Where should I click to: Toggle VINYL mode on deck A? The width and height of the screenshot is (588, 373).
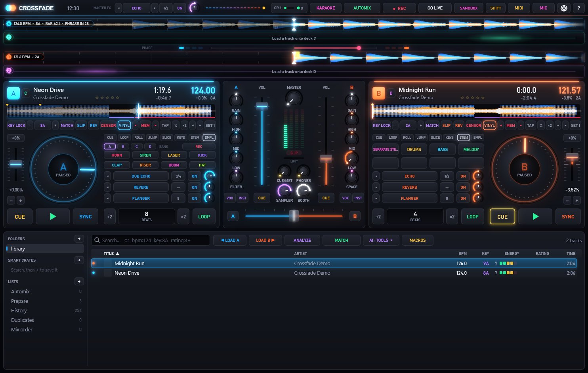(x=124, y=125)
